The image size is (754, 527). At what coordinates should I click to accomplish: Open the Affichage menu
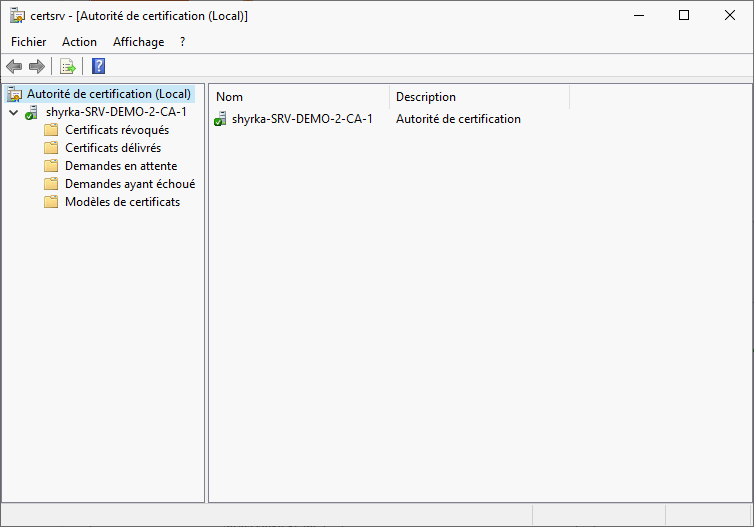pos(138,42)
